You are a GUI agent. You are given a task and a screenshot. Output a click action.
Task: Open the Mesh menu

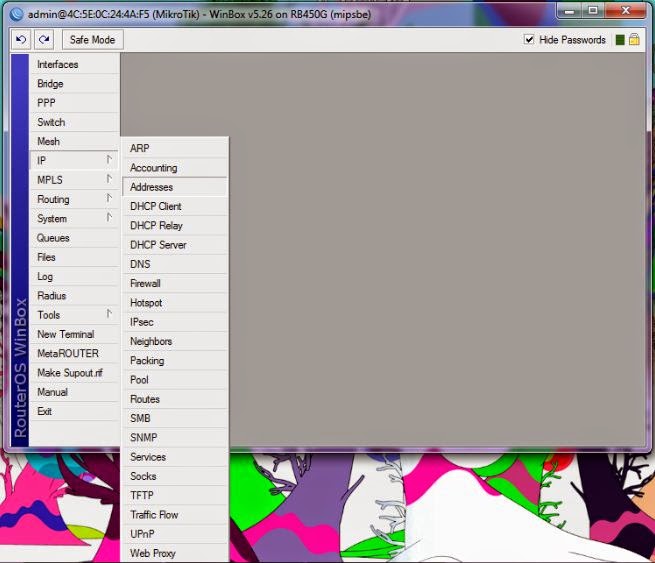(x=75, y=141)
